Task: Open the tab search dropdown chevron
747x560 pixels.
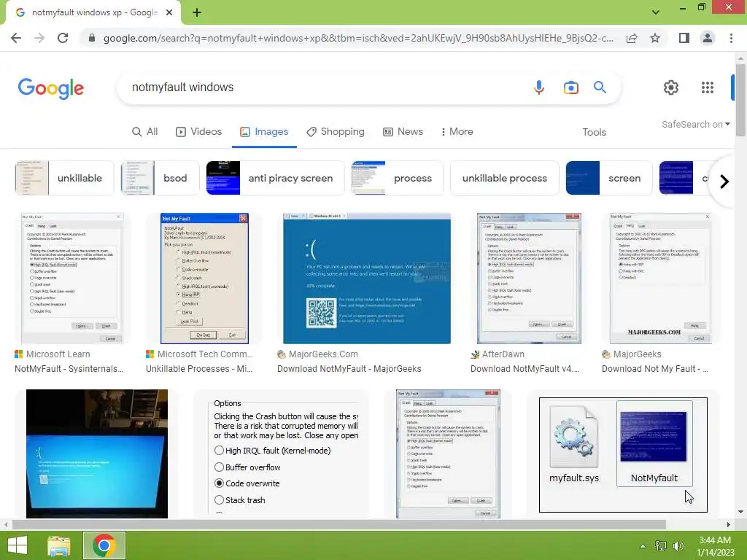Action: (656, 12)
